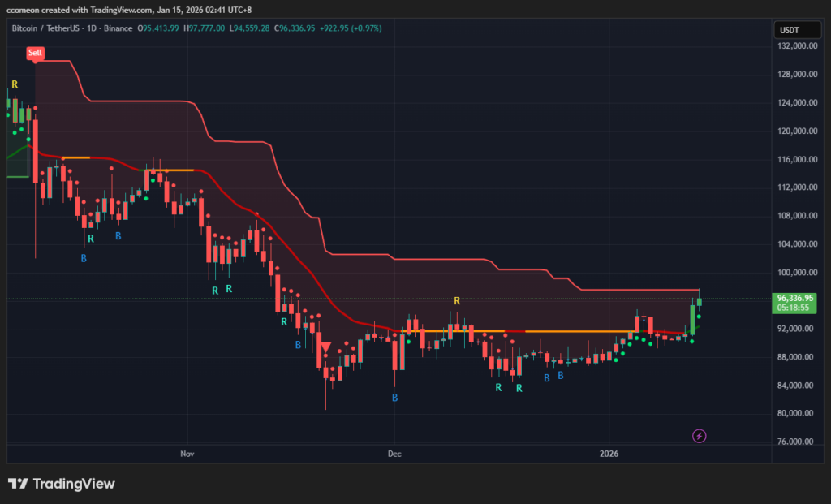Click the 2026 label on time axis

point(609,454)
